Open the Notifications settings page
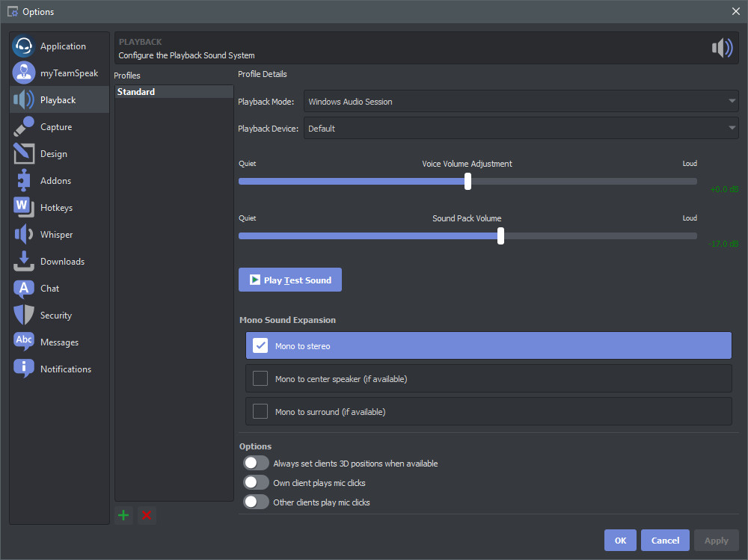 click(59, 369)
